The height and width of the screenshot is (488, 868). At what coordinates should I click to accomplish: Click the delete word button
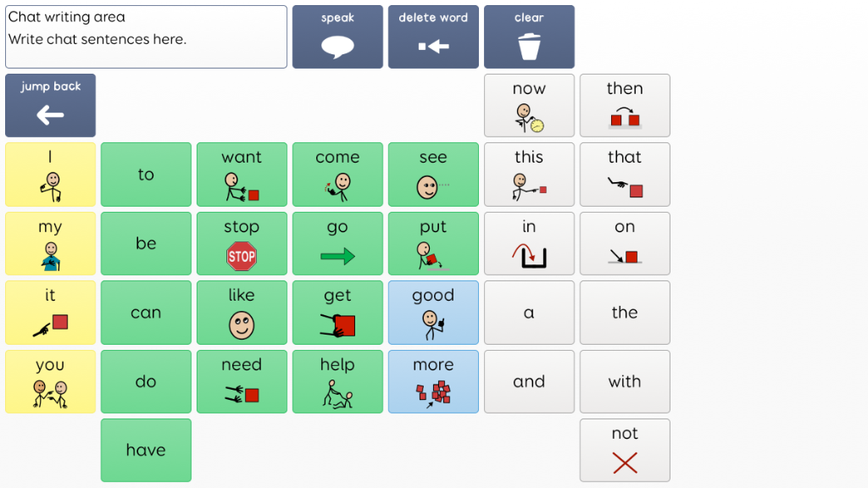[433, 36]
